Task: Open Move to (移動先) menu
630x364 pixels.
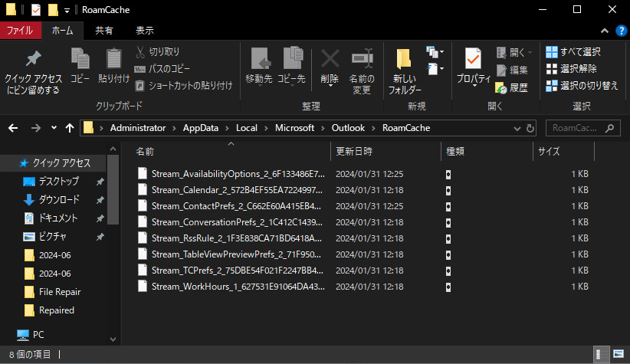Action: (259, 67)
